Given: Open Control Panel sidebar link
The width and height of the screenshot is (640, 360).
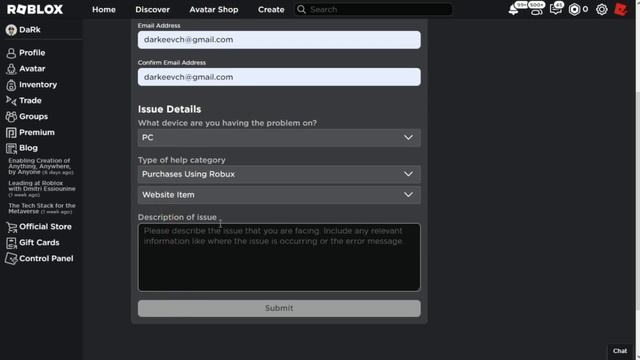Looking at the screenshot, I should (x=46, y=258).
